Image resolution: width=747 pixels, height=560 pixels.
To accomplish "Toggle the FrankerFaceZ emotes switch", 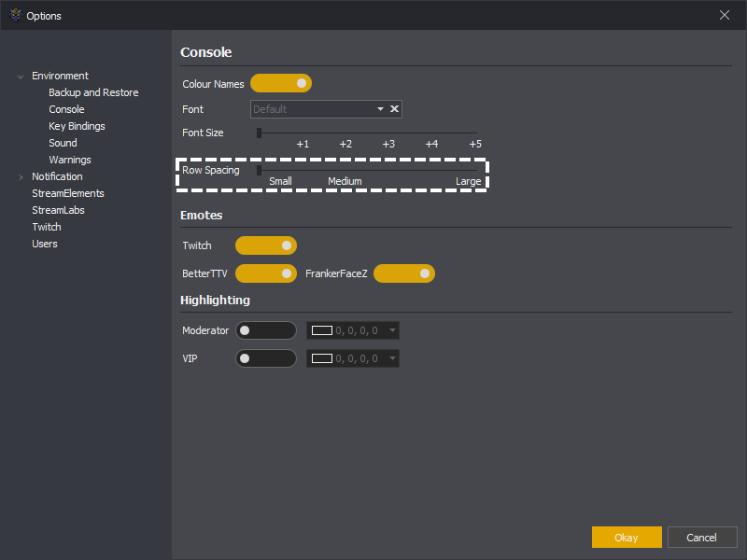I will pos(404,273).
